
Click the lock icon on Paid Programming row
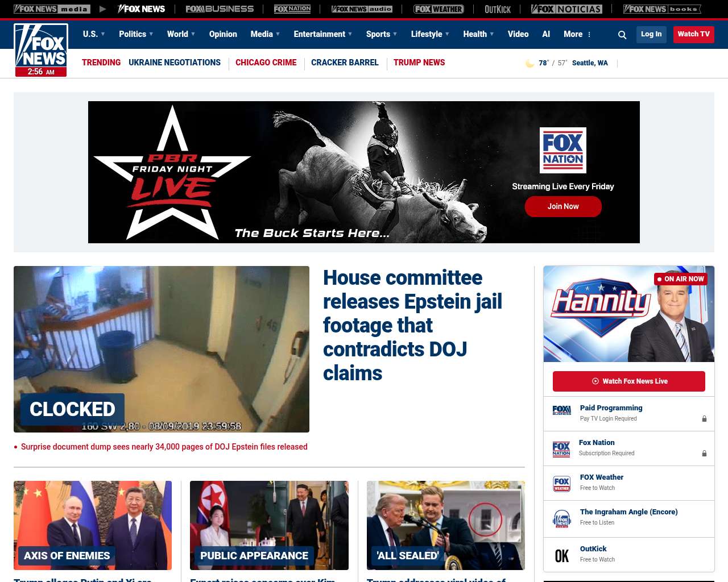704,419
